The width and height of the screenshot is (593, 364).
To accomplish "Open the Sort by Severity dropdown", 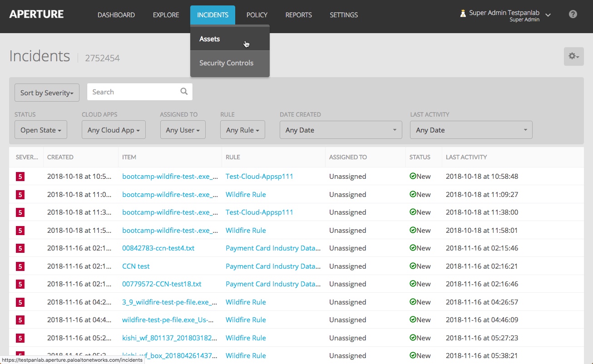I will [x=46, y=92].
